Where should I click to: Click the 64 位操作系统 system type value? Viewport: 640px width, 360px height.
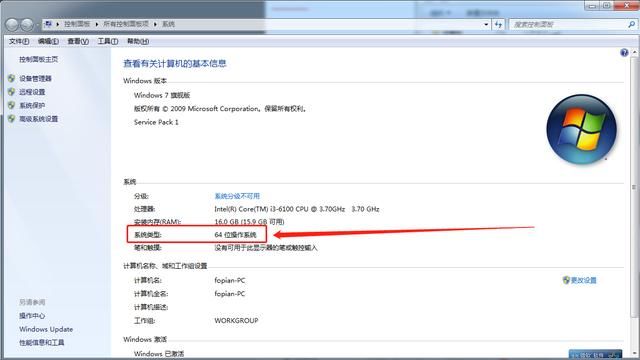point(235,235)
